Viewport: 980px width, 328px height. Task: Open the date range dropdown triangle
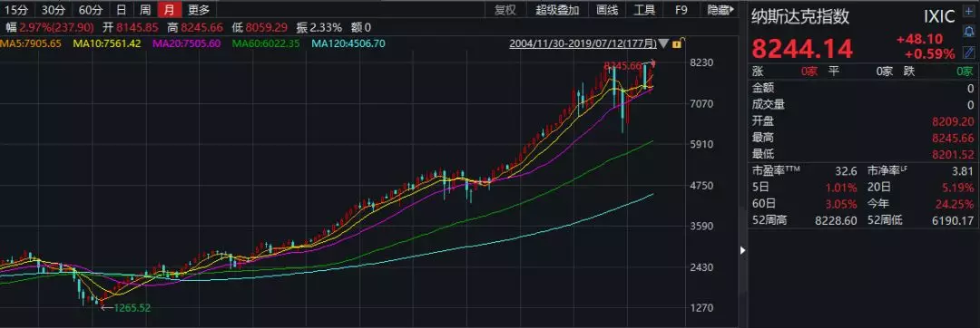[664, 44]
